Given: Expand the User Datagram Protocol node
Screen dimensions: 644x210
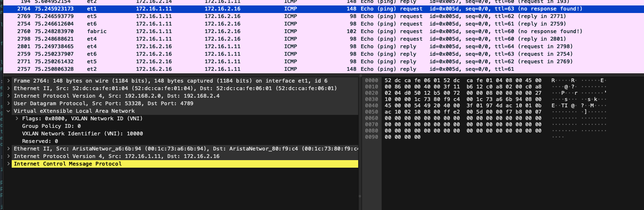Looking at the screenshot, I should click(x=9, y=103).
